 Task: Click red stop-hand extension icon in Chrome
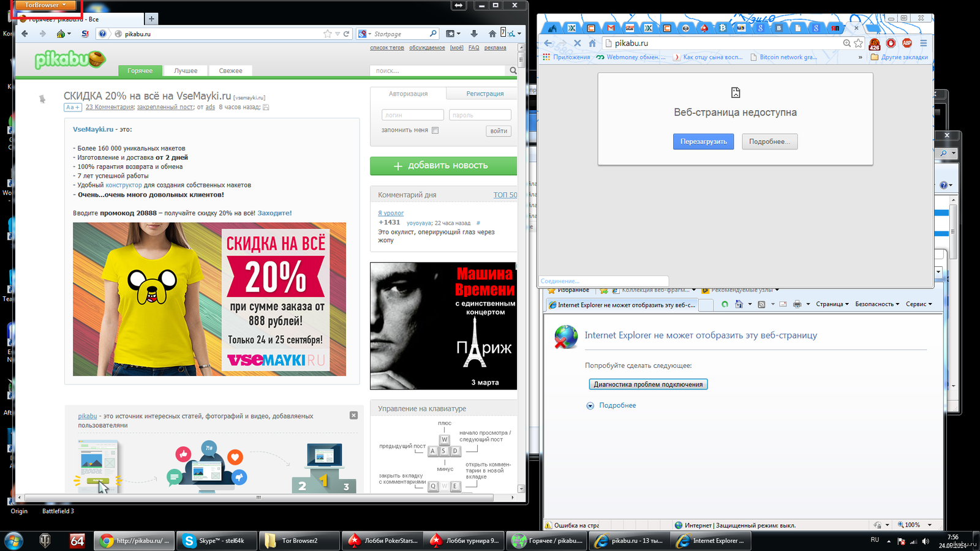[891, 43]
